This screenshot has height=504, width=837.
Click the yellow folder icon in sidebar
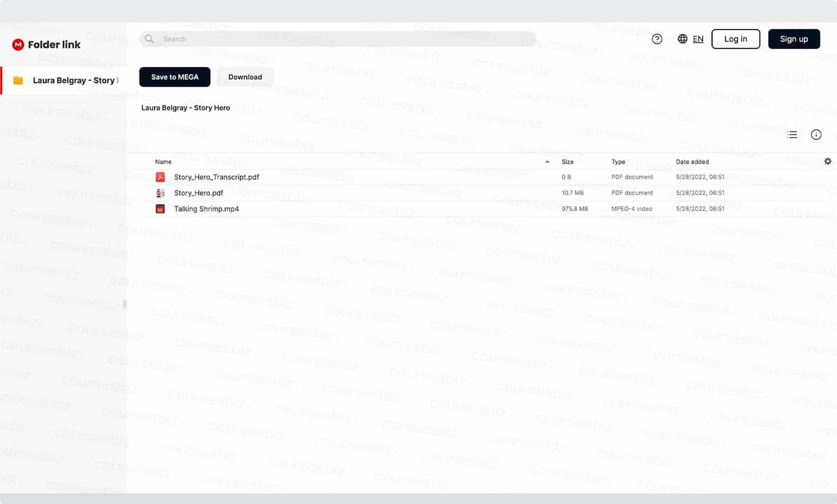(18, 80)
